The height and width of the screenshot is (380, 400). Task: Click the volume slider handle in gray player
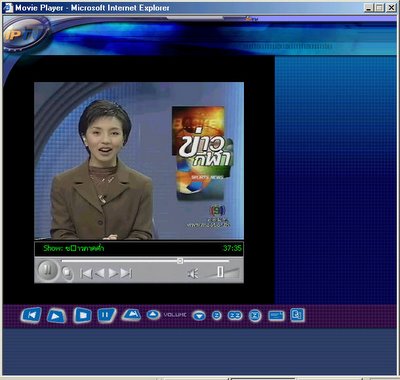point(220,272)
